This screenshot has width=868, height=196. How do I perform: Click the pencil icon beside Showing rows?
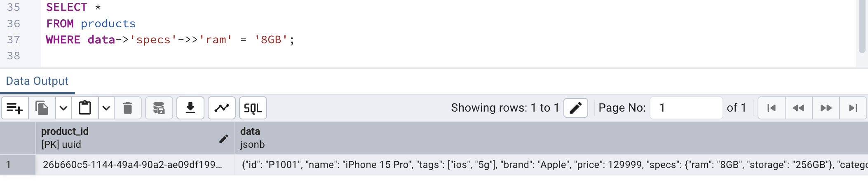click(x=575, y=108)
